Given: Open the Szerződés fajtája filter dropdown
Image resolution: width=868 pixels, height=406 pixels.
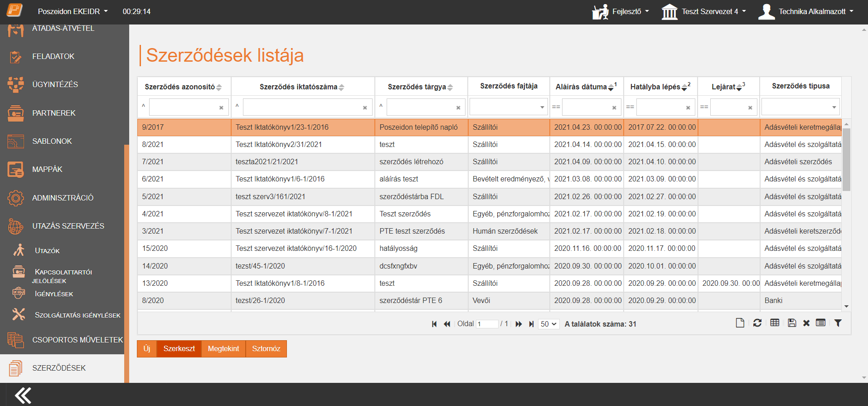Looking at the screenshot, I should click(509, 107).
